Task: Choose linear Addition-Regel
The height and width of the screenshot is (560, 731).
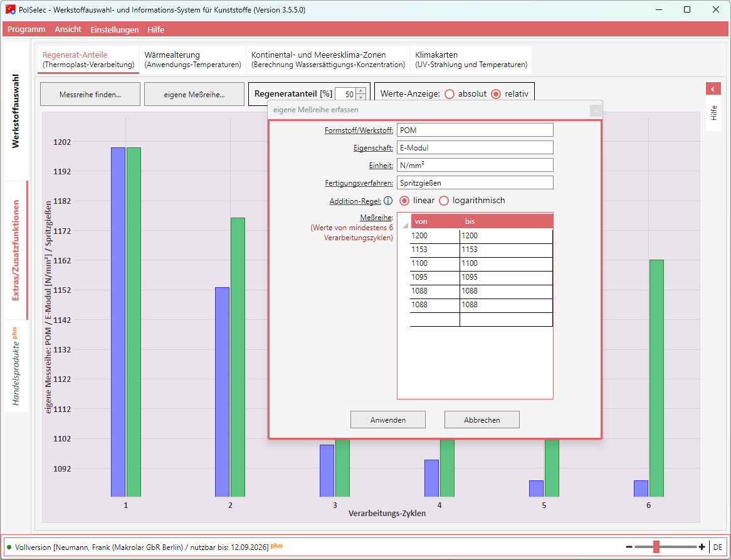Action: point(404,201)
